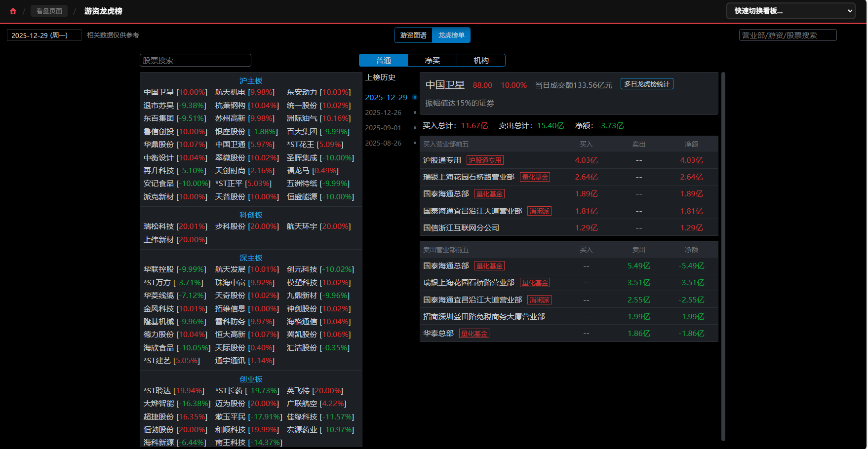Switch to the 游资图谱 view
This screenshot has height=449, width=868.
point(413,35)
